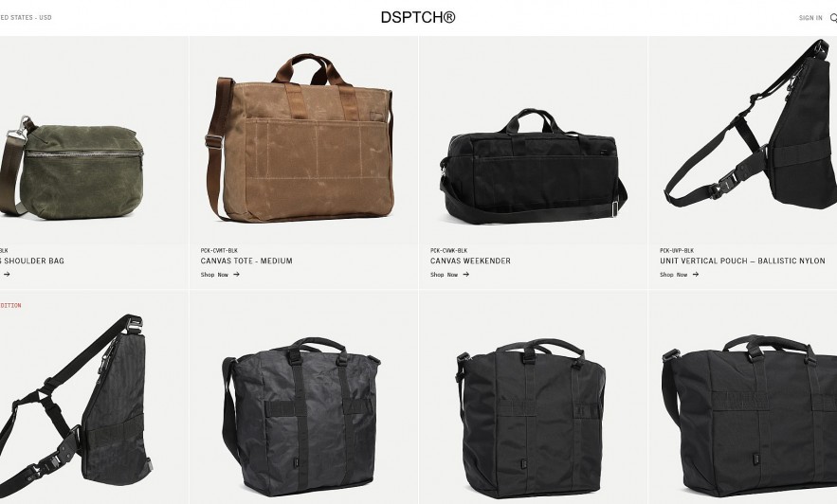Click Shop Now under Canvas Weekender
This screenshot has width=837, height=504.
445,275
